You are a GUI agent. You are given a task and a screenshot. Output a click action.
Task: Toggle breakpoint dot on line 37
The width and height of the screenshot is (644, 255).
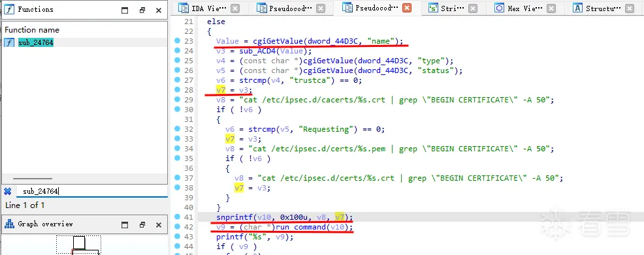click(177, 177)
